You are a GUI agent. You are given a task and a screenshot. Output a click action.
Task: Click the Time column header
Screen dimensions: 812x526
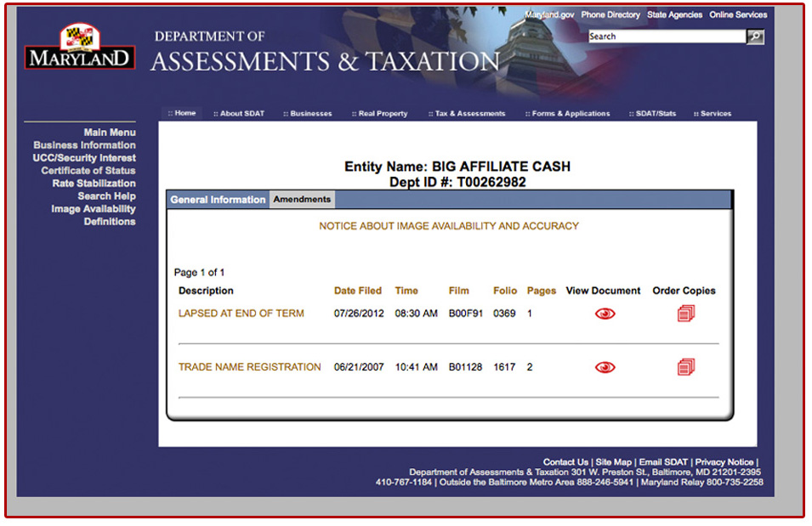(x=406, y=291)
